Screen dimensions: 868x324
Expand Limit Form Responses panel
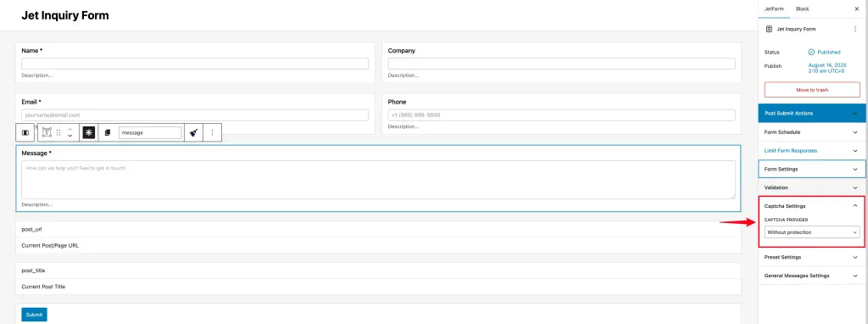(812, 151)
